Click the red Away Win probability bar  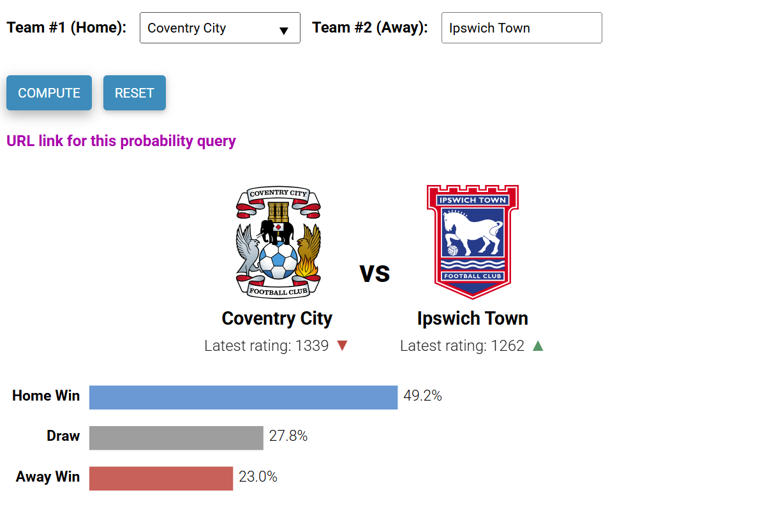161,478
